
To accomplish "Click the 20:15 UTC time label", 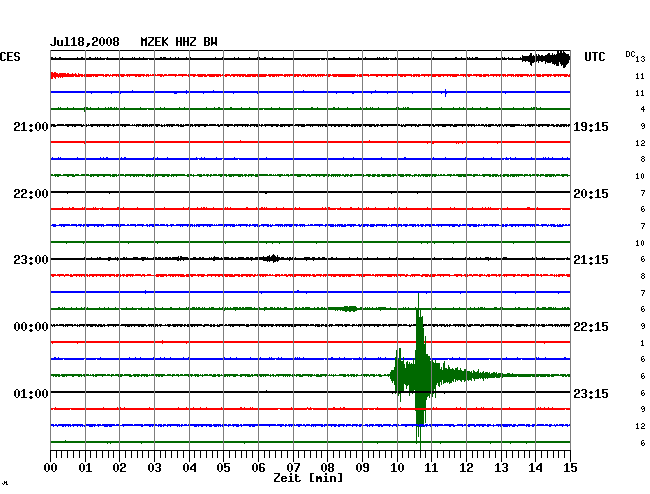I will point(589,193).
